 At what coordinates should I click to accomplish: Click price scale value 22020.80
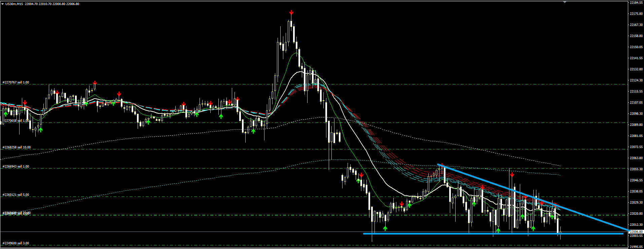point(636,214)
